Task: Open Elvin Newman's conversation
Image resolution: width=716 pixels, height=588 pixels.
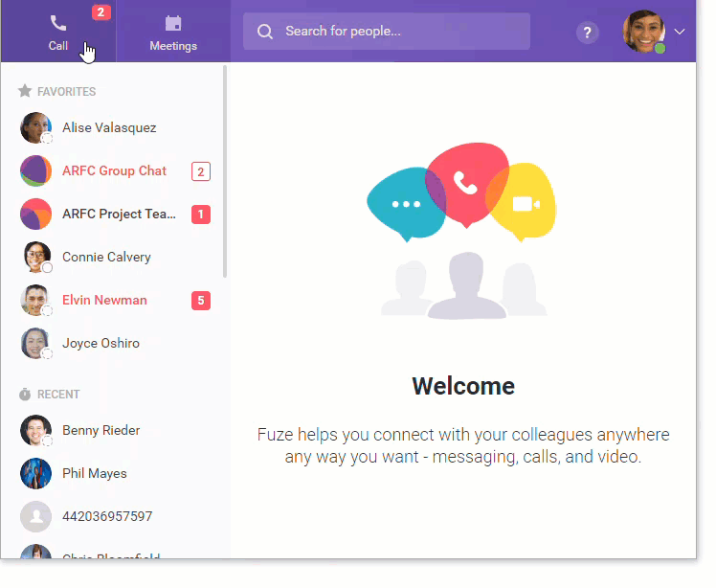Action: click(x=114, y=300)
